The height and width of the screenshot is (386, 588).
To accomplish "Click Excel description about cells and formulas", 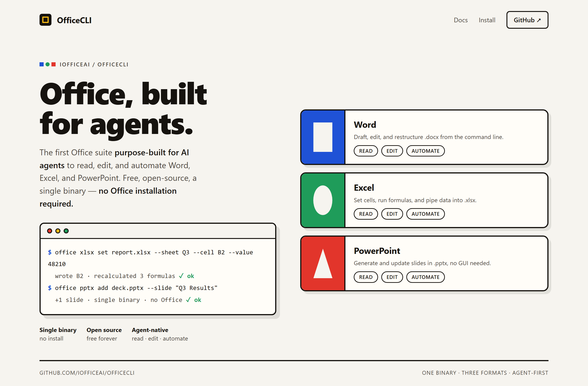I will (415, 200).
